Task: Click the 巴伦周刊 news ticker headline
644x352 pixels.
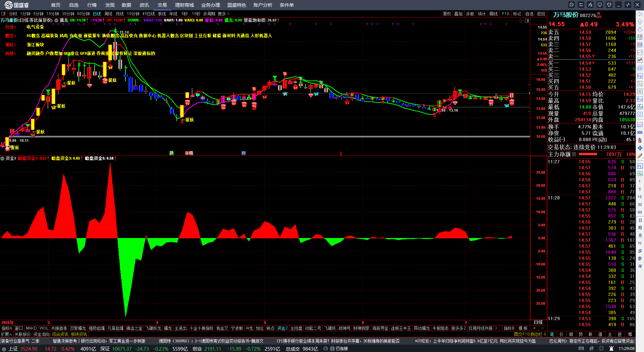Action: pyautogui.click(x=592, y=341)
